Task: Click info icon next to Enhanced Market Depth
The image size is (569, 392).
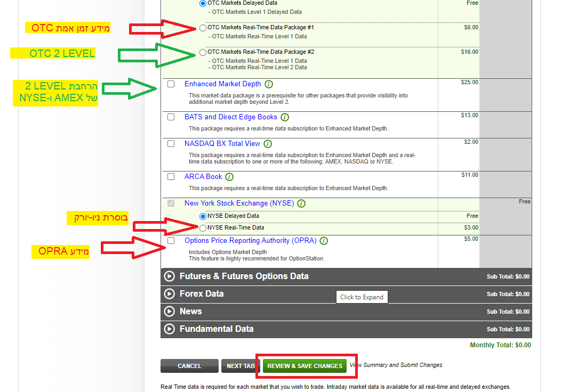Action: 269,84
